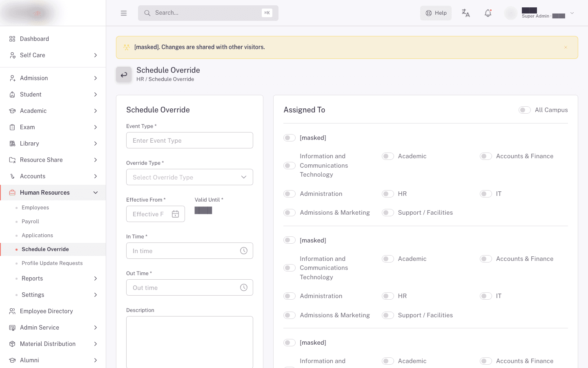
Task: Dismiss the yellow notice banner
Action: coord(566,47)
